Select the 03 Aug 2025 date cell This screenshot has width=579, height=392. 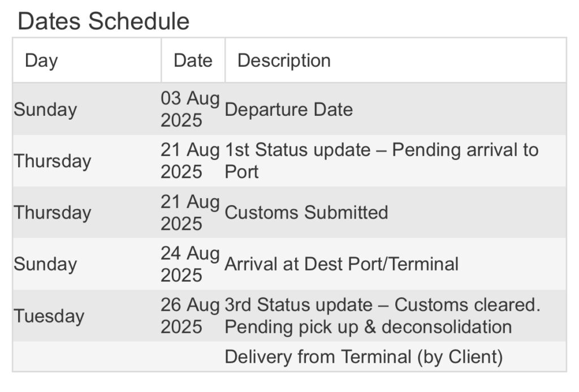tap(190, 109)
